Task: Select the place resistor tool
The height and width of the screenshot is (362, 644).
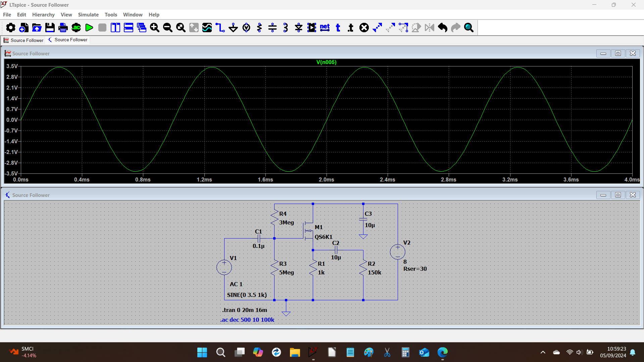Action: [x=259, y=28]
